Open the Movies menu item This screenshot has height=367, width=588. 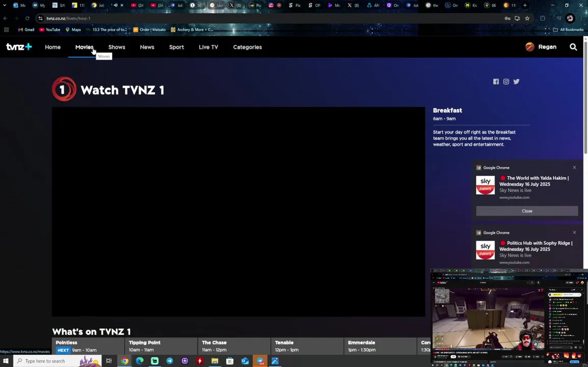point(85,47)
